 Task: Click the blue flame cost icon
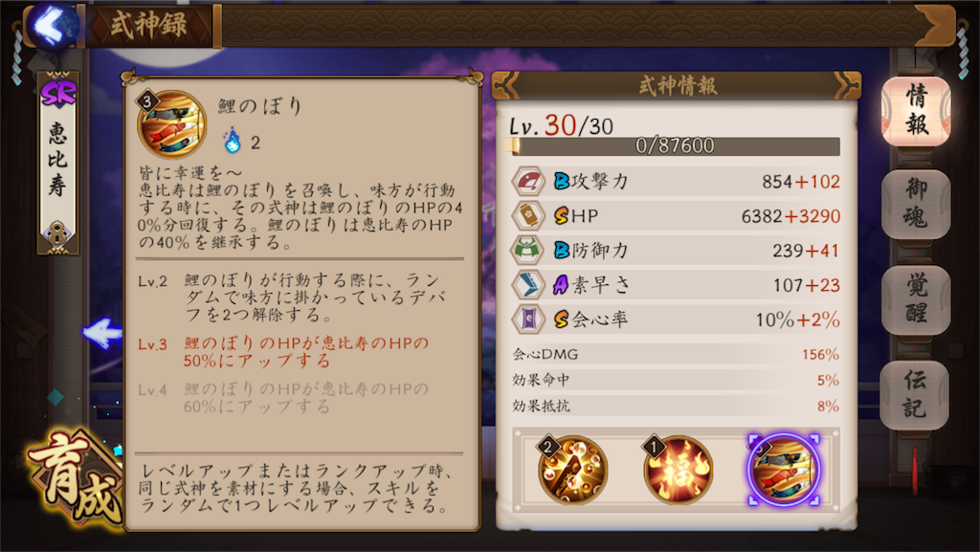(233, 141)
